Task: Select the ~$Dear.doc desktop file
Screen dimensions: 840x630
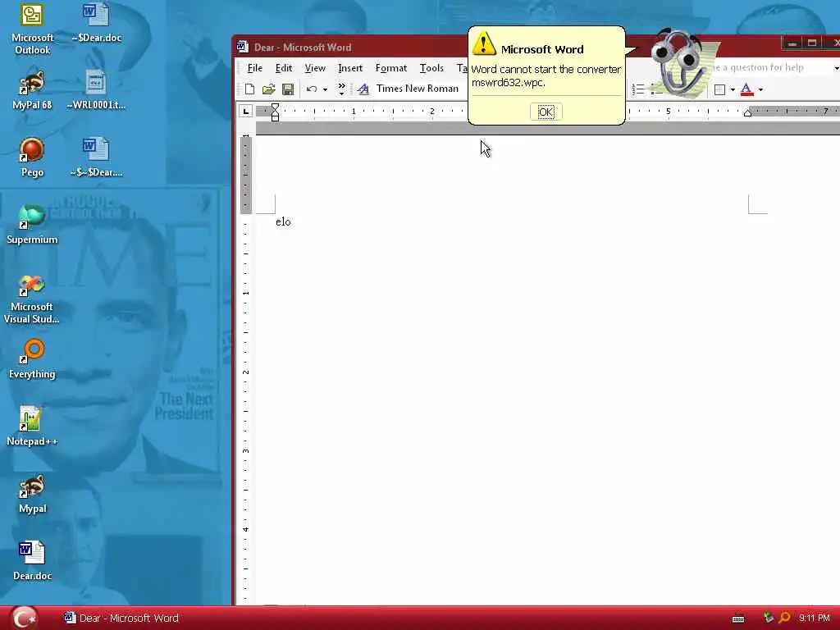Action: [97, 24]
